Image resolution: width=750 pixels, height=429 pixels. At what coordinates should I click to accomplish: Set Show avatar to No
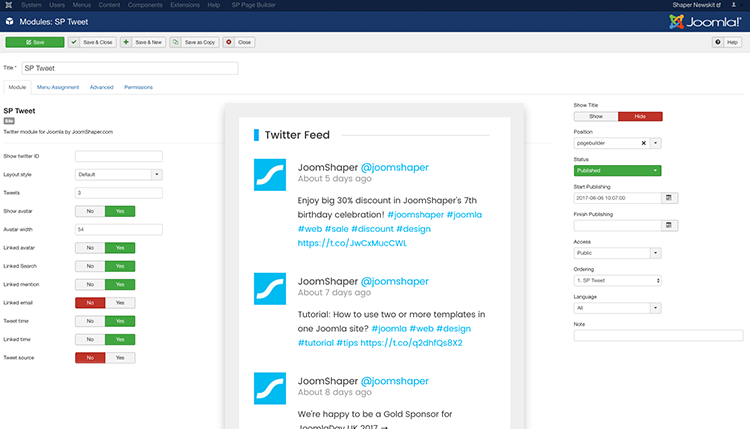pyautogui.click(x=90, y=211)
